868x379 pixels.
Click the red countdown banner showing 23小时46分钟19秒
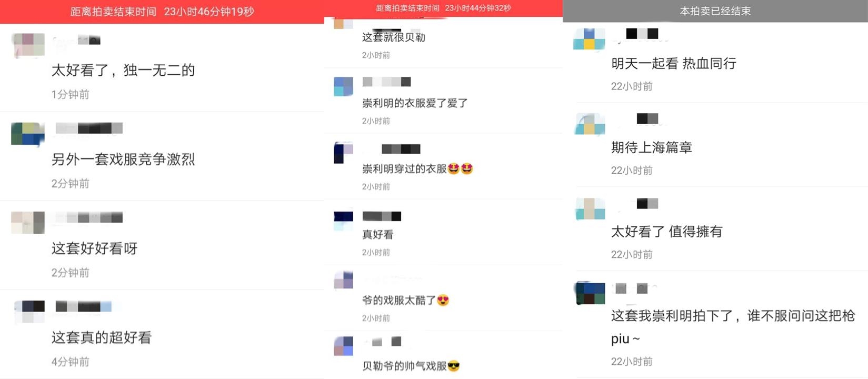(162, 12)
